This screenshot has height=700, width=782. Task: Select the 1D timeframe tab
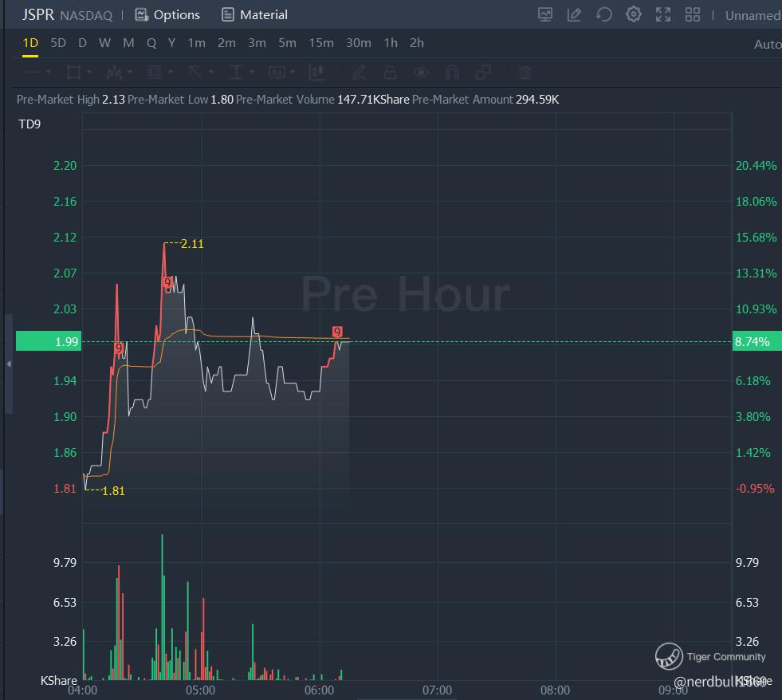point(30,43)
